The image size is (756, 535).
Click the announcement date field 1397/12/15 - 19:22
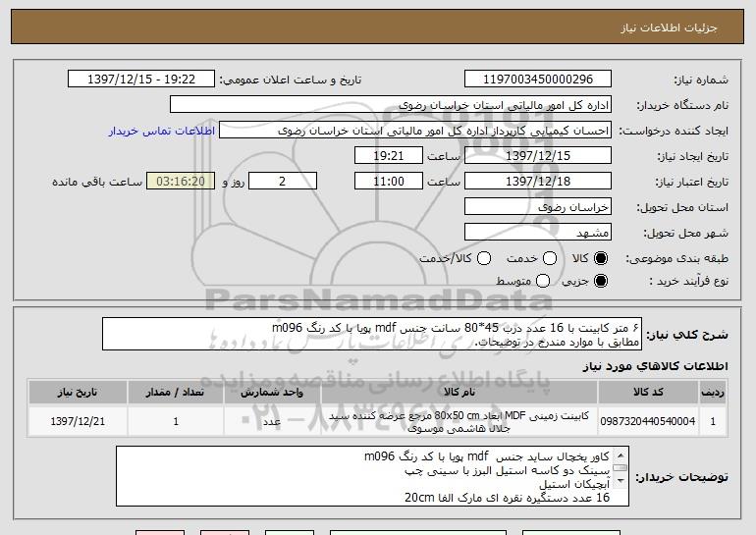click(141, 80)
